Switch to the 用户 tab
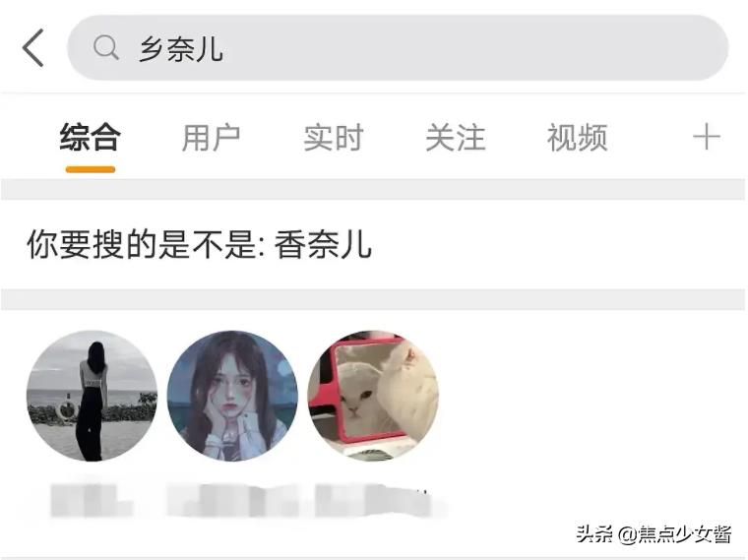Viewport: 748px width, 560px height. [x=212, y=138]
